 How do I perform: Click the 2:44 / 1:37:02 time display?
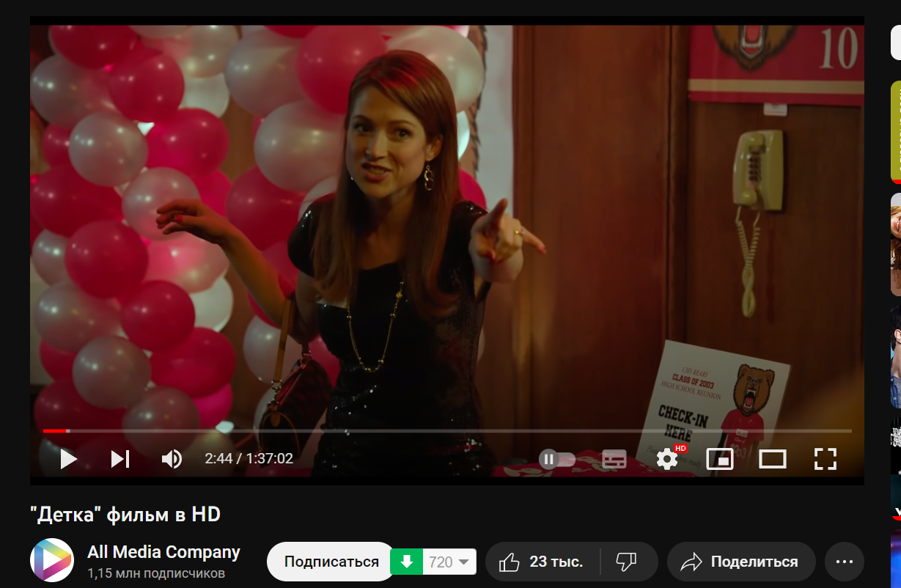(x=249, y=459)
